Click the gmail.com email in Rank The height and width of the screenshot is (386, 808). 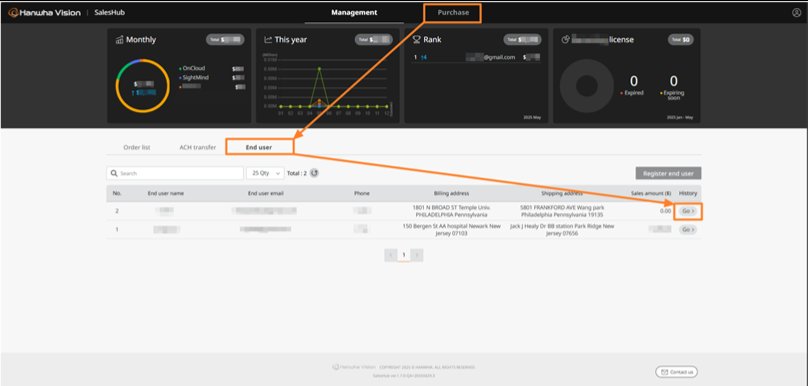(491, 57)
